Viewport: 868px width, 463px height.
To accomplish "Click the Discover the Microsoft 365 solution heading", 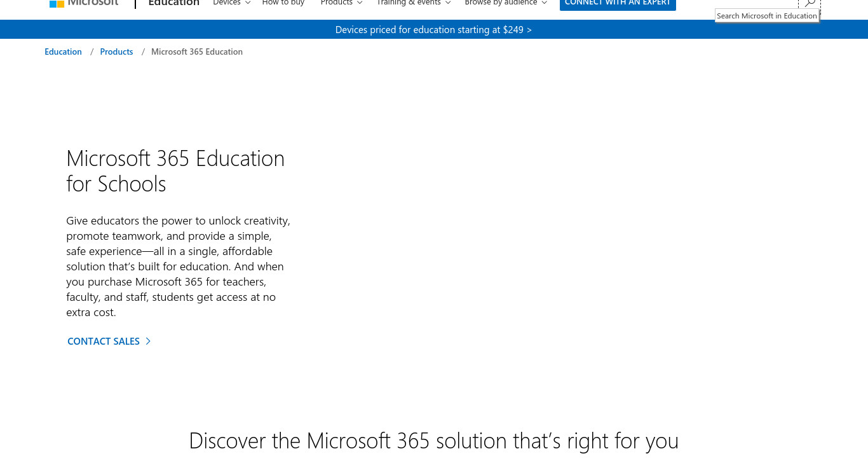I will 433,441.
